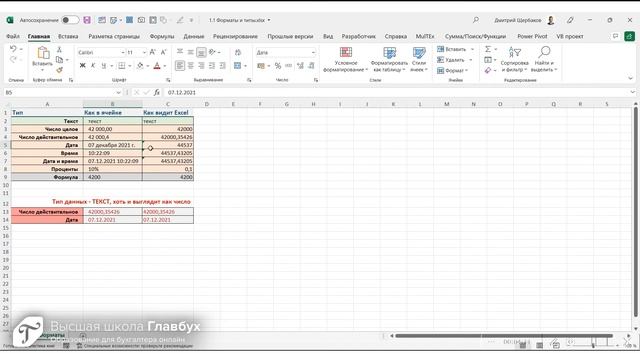Switch to the Power Pivot tab
Screen dimensions: 640x360
pyautogui.click(x=532, y=36)
